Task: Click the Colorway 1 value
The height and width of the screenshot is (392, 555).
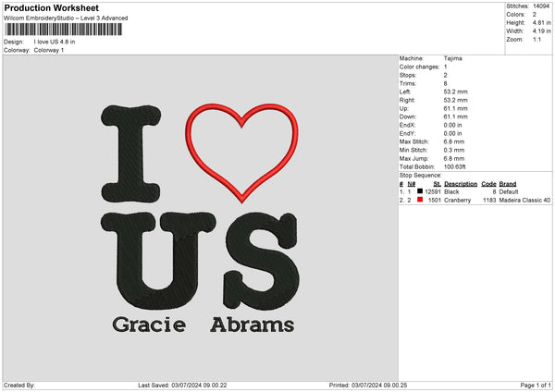Action: coord(49,50)
